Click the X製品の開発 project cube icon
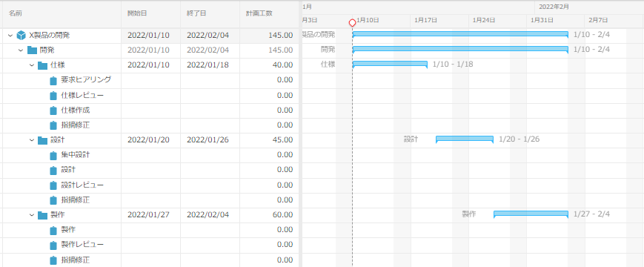 (x=21, y=36)
